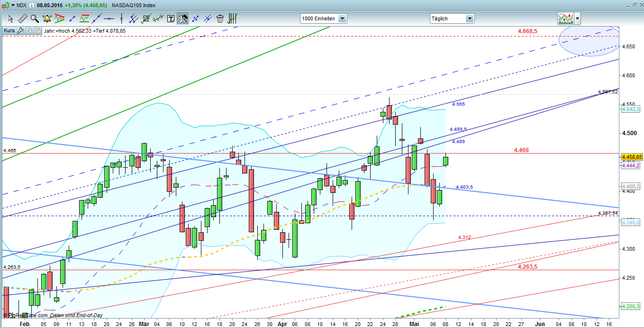Click the 4.346,0 lower band price tag
Viewport: 644px width, 328px height.
[x=631, y=222]
